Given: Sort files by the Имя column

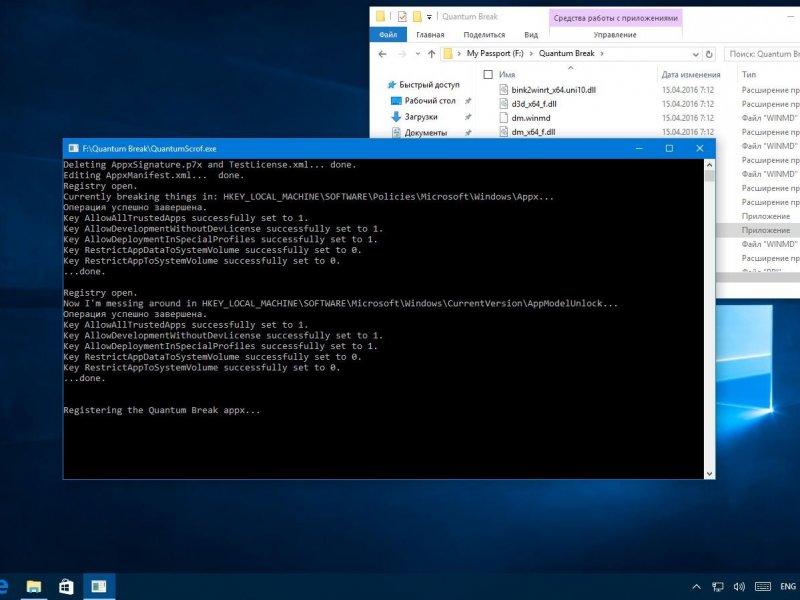Looking at the screenshot, I should [507, 74].
